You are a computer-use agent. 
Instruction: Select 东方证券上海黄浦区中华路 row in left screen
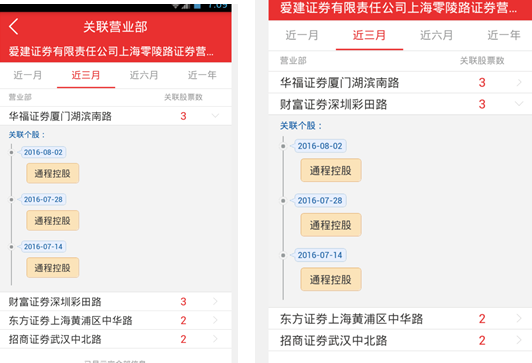116,320
